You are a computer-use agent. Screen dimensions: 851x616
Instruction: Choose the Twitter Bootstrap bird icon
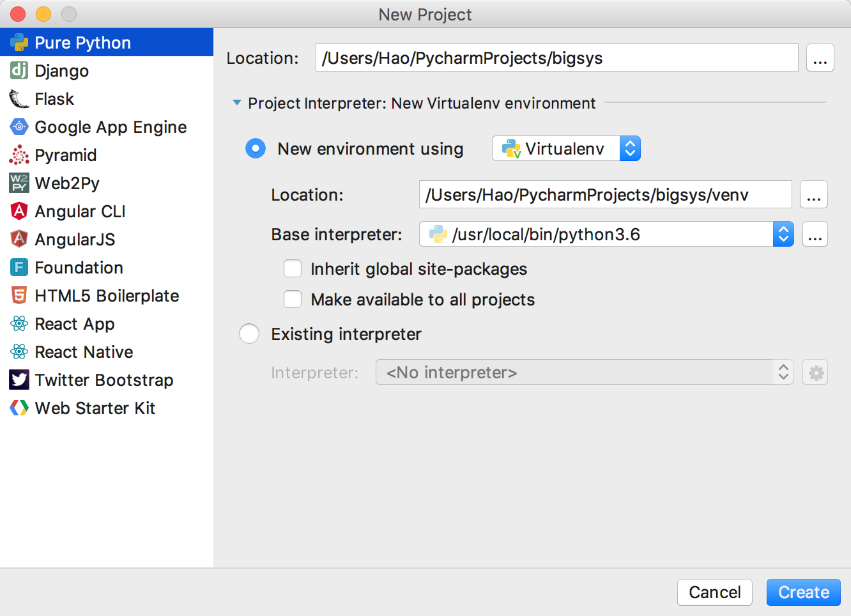click(19, 380)
